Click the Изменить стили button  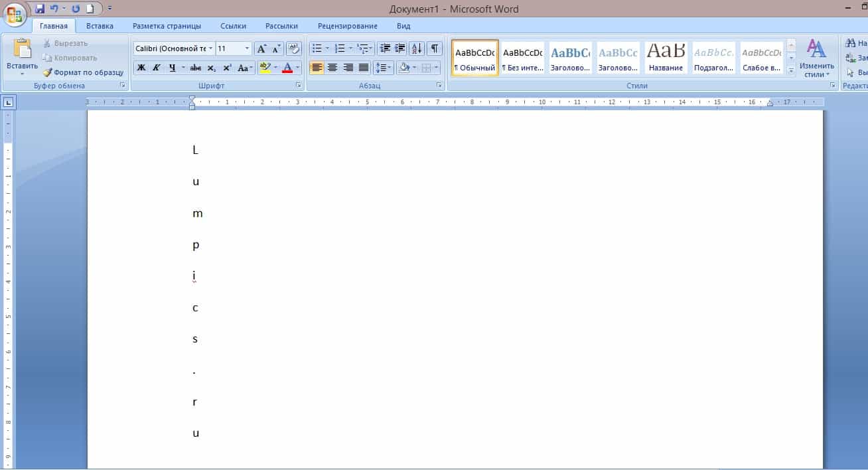[x=816, y=58]
